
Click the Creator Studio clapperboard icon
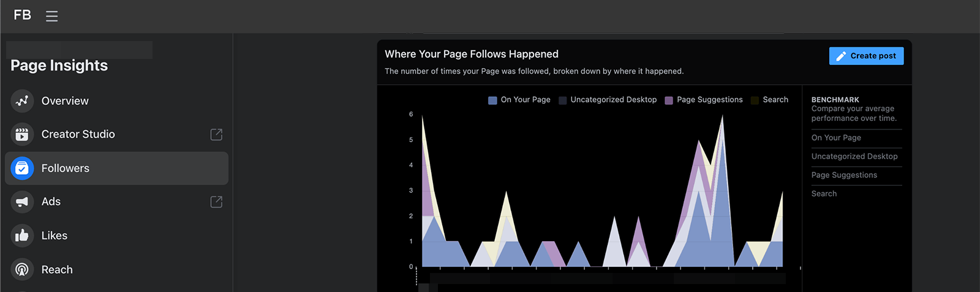22,134
